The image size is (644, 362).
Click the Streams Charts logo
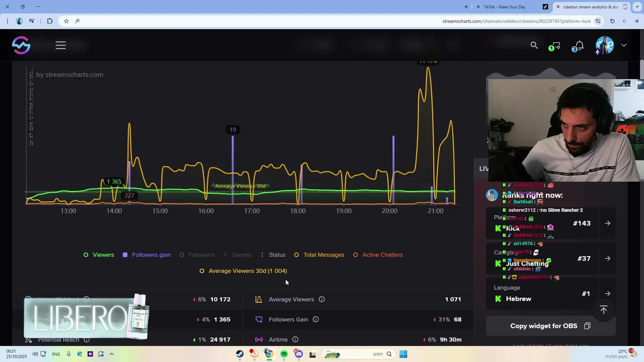click(x=21, y=45)
